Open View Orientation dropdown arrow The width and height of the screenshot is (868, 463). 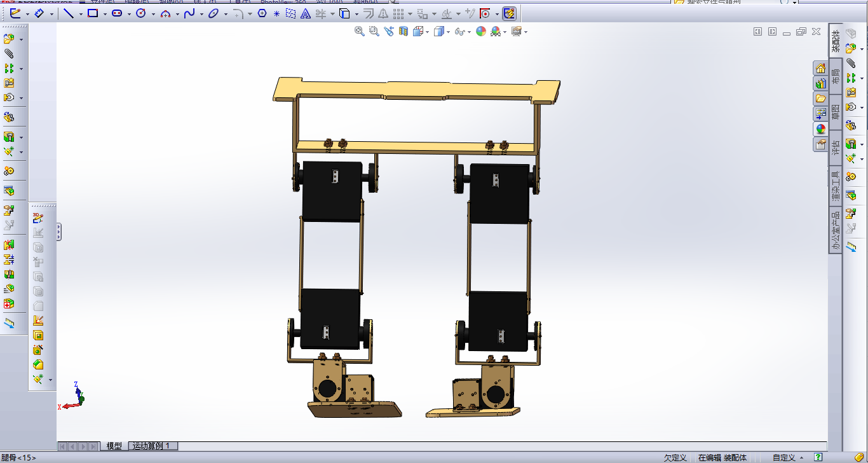(428, 32)
